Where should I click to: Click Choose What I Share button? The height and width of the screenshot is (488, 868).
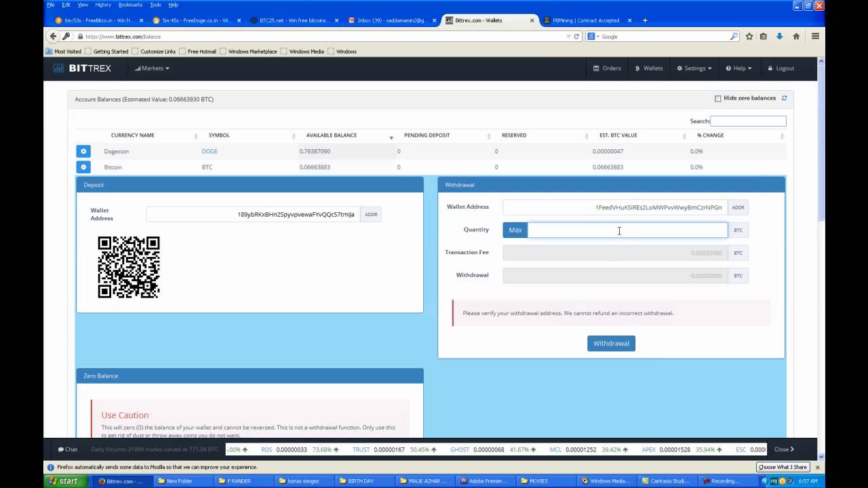(783, 467)
